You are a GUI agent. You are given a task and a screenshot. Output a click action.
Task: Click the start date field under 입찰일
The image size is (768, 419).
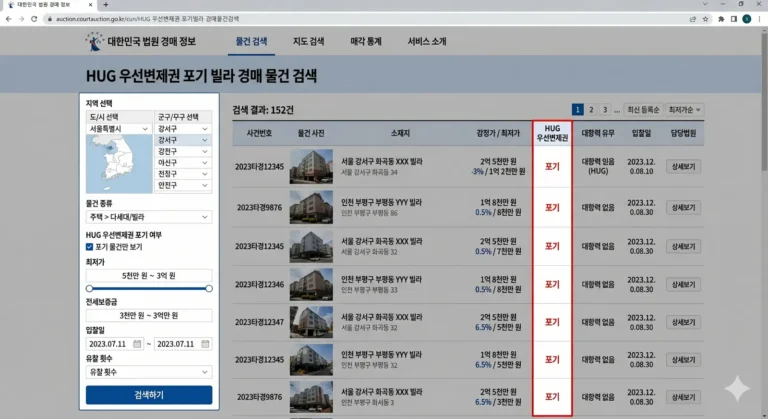(x=115, y=344)
